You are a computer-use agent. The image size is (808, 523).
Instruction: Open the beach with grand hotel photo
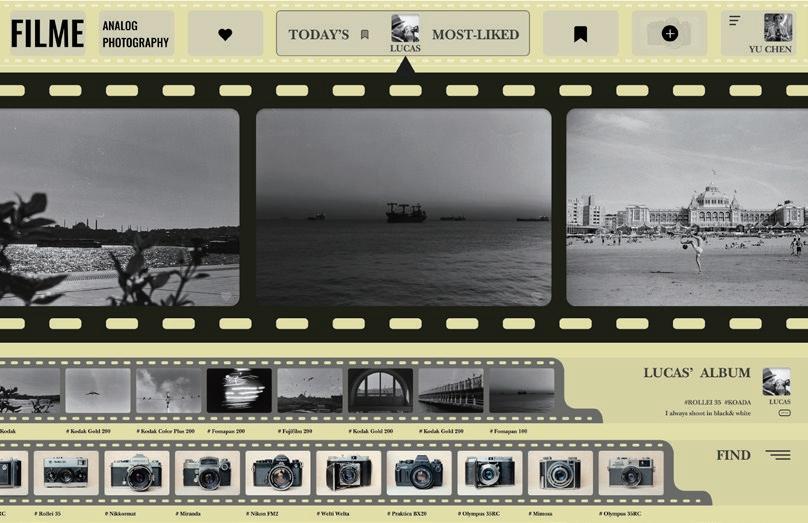point(687,207)
